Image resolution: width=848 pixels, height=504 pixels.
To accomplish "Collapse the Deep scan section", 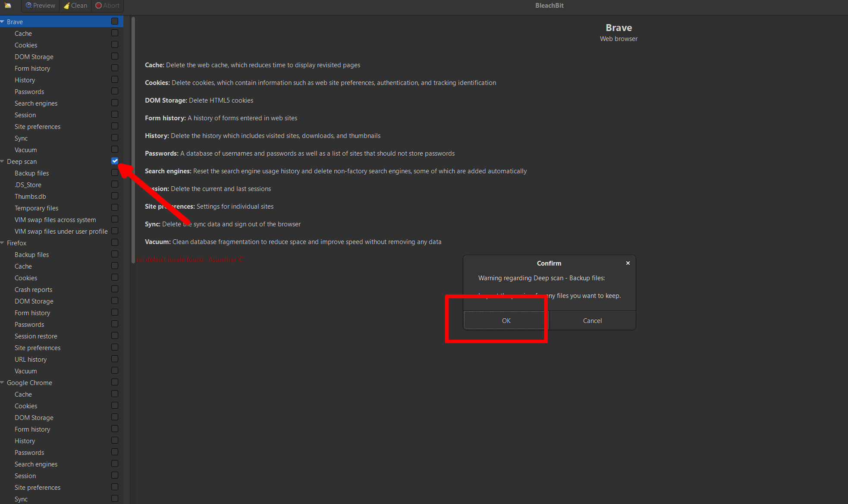I will point(3,161).
